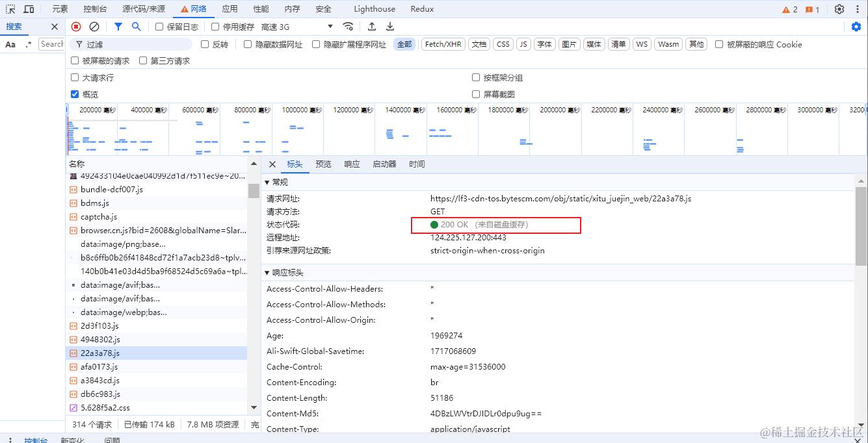Enable 按框架分组 checkbox
The height and width of the screenshot is (443, 868).
point(476,77)
